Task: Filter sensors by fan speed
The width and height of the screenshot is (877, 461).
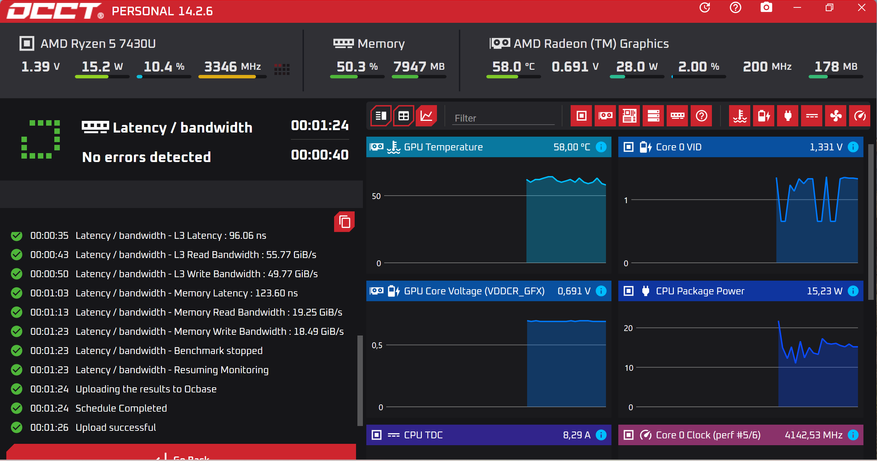Action: pyautogui.click(x=836, y=116)
